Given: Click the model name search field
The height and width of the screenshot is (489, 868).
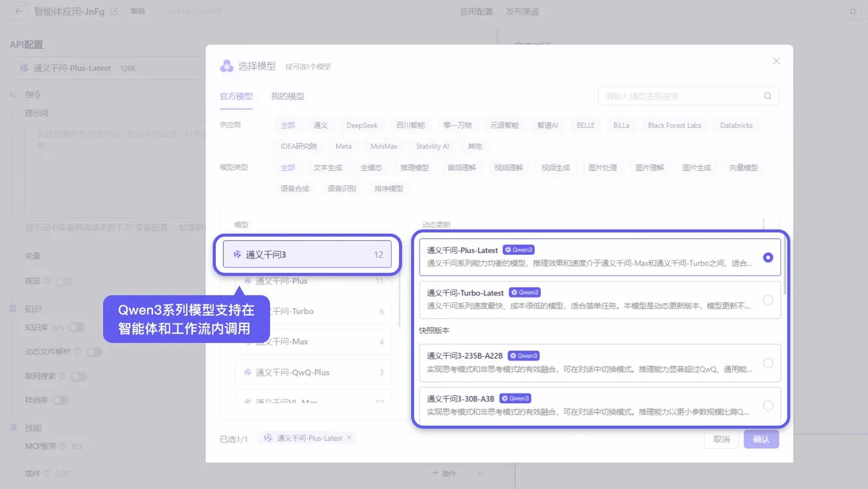Looking at the screenshot, I should coord(688,96).
